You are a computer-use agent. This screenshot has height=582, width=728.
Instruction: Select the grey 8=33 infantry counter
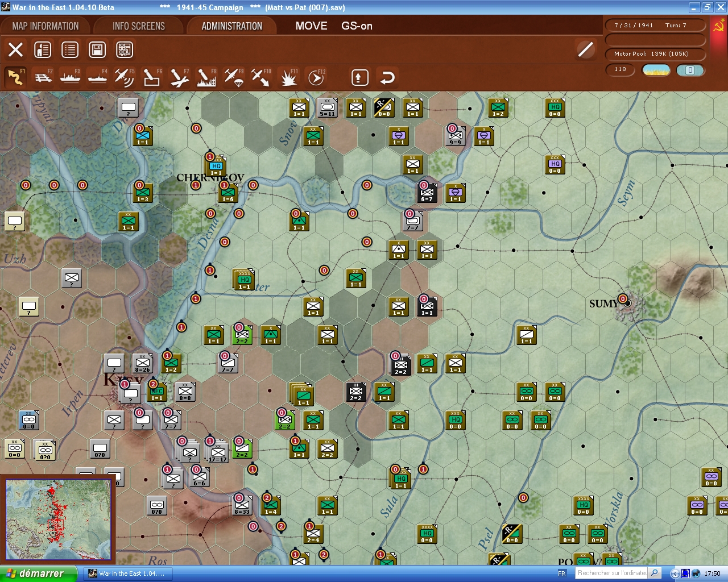coord(242,505)
